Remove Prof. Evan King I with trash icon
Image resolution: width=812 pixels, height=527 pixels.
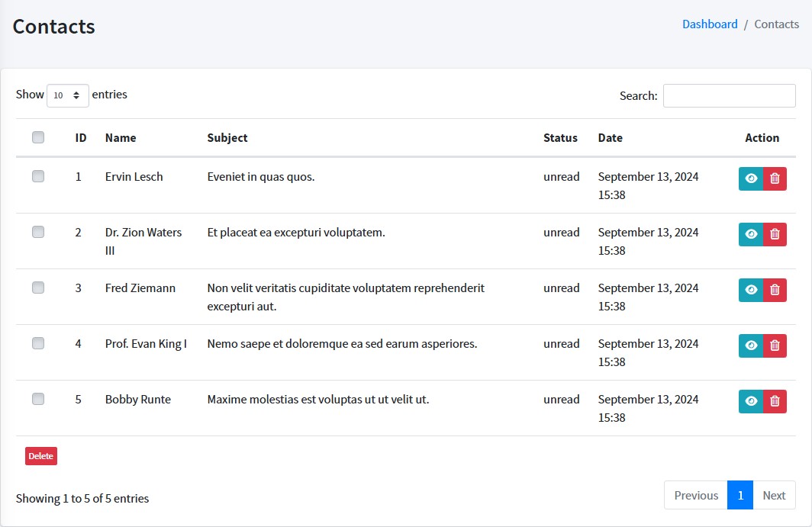coord(775,345)
